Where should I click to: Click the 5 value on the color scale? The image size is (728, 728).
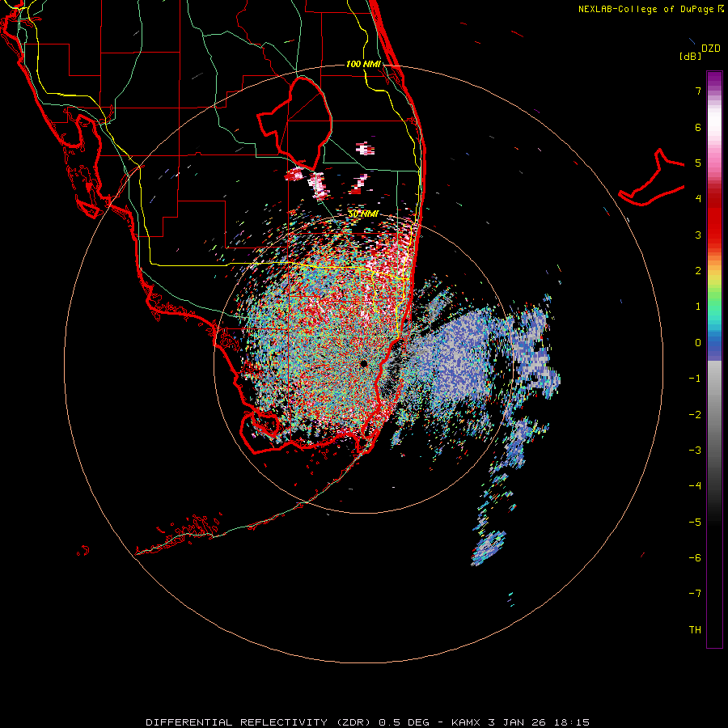698,163
